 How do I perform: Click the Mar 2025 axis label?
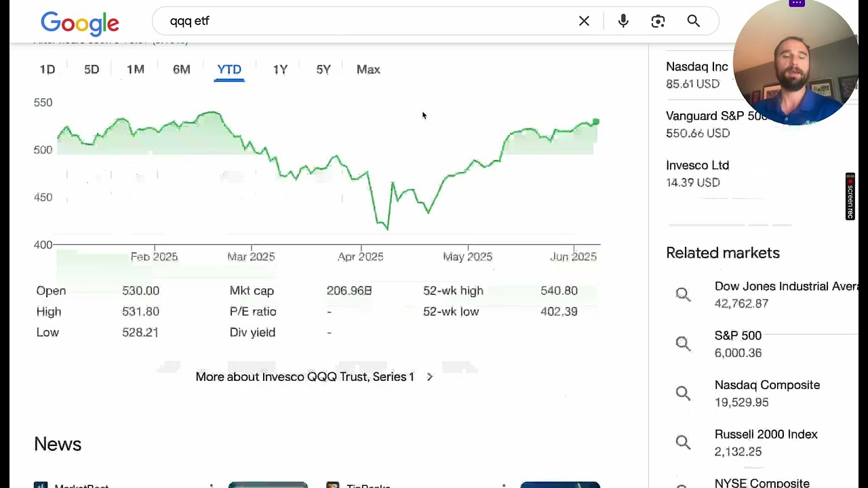[x=251, y=257]
